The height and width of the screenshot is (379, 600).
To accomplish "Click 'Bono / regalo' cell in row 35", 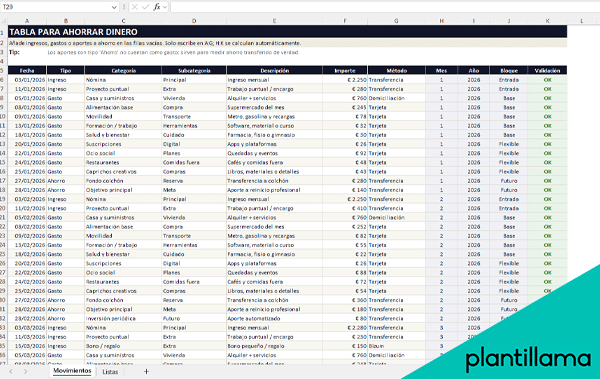I will pos(123,346).
